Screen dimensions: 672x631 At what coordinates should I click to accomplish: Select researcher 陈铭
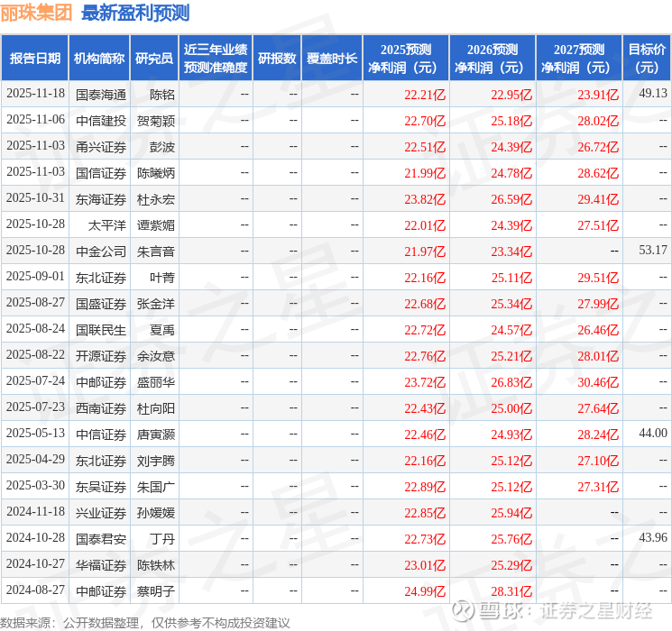tap(162, 95)
